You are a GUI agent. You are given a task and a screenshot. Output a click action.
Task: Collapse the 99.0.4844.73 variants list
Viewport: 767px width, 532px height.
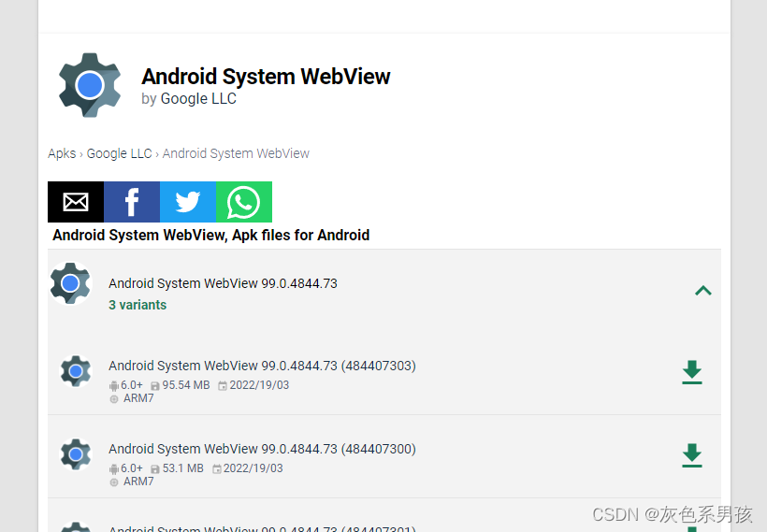pos(702,291)
